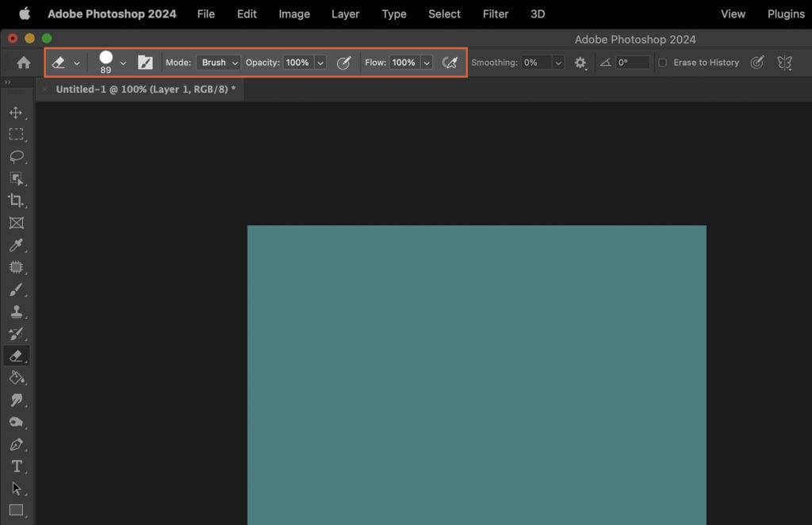The height and width of the screenshot is (525, 812).
Task: Activate the Crop tool
Action: pyautogui.click(x=17, y=201)
